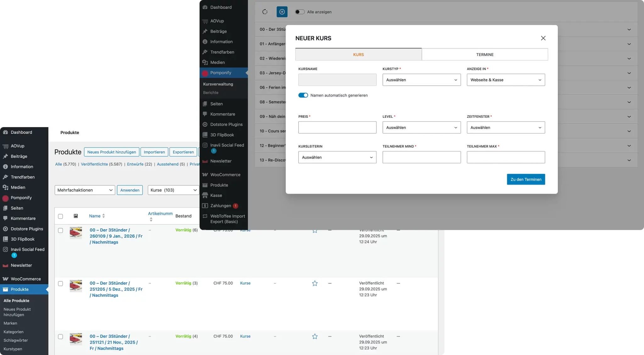The image size is (644, 355).
Task: Click the image column header icon
Action: click(x=76, y=216)
